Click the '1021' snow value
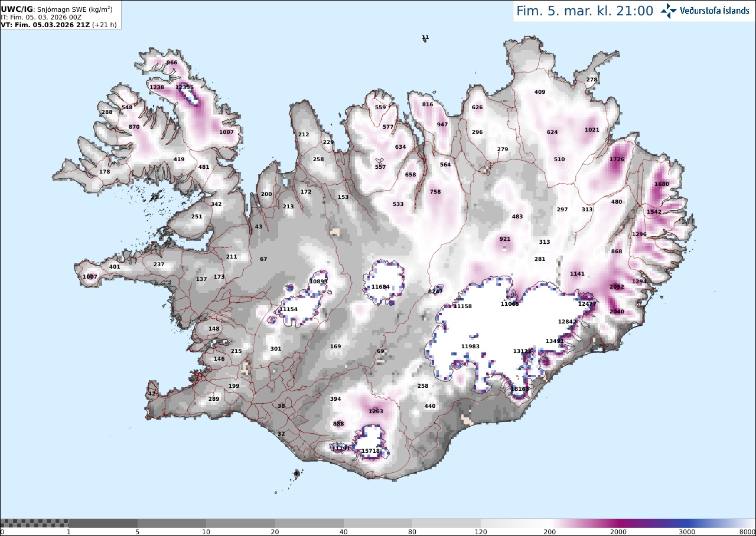The height and width of the screenshot is (536, 756). [x=592, y=130]
